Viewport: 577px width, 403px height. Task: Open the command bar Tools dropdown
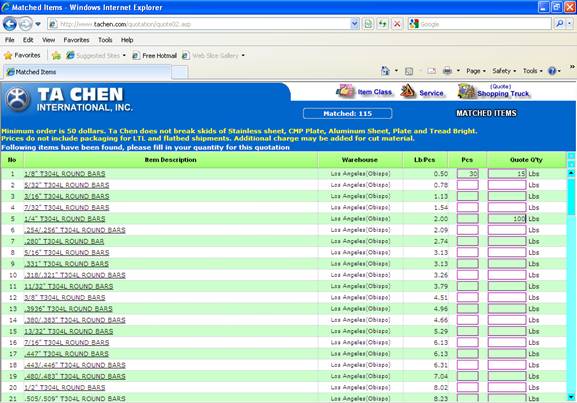pyautogui.click(x=532, y=71)
